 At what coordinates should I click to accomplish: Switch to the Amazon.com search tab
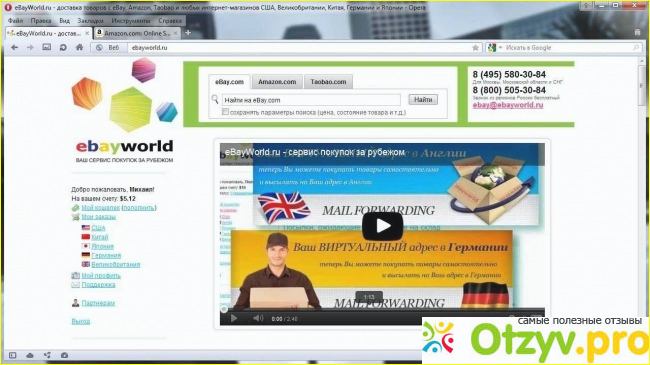[277, 82]
